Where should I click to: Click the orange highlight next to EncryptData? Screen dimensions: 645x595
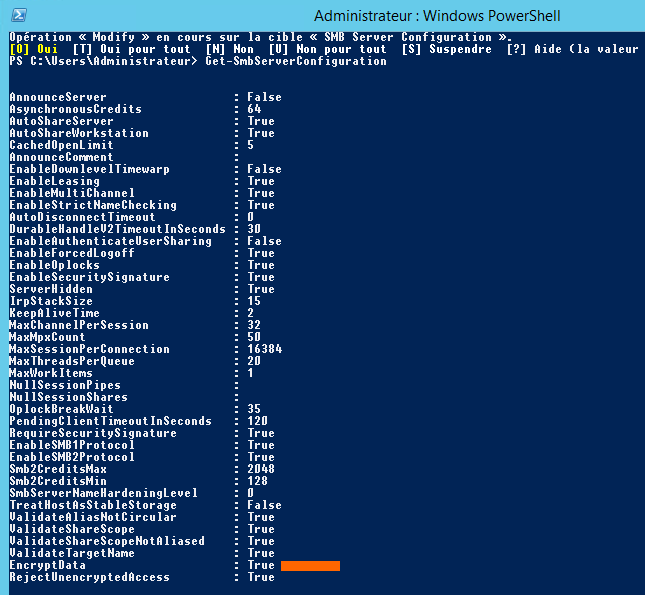(x=310, y=566)
